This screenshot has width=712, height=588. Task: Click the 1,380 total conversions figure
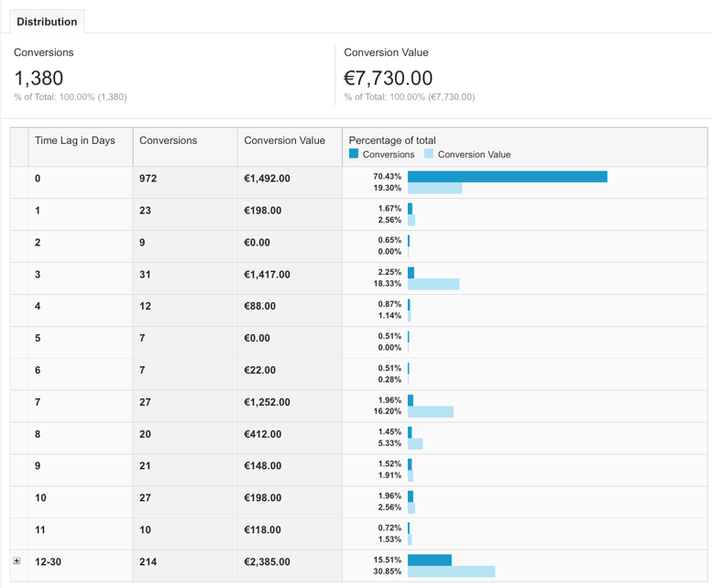click(x=38, y=78)
